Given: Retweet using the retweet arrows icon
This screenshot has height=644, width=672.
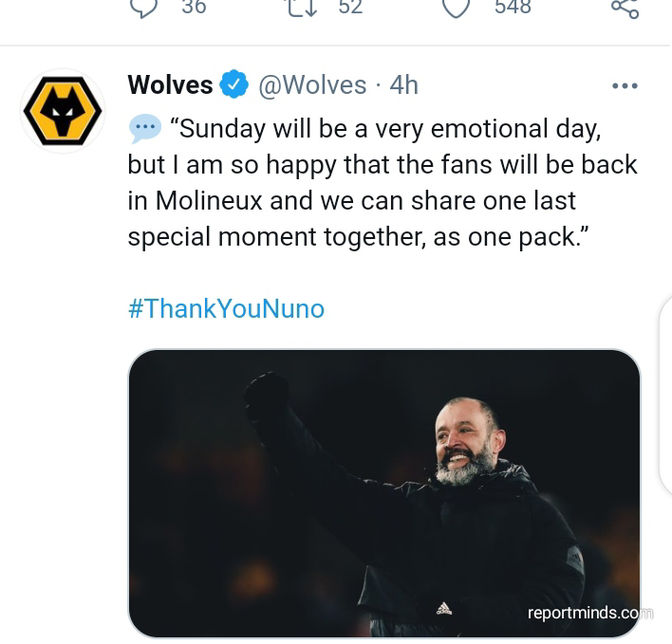Looking at the screenshot, I should point(302,6).
